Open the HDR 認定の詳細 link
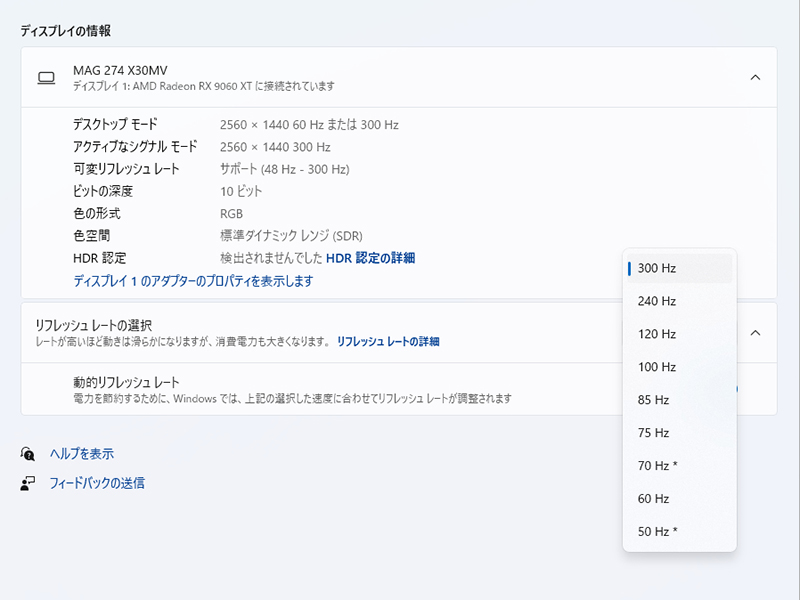This screenshot has height=600, width=800. pos(370,258)
